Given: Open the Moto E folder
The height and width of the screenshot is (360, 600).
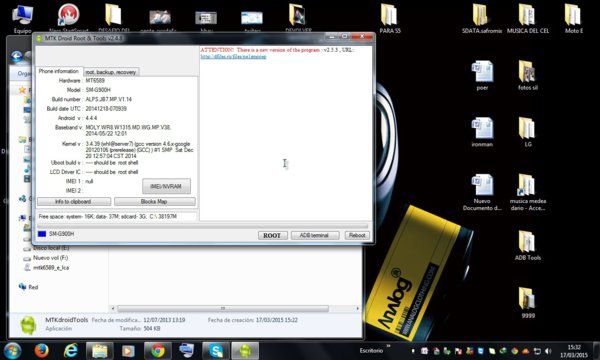Looking at the screenshot, I should pos(574,18).
